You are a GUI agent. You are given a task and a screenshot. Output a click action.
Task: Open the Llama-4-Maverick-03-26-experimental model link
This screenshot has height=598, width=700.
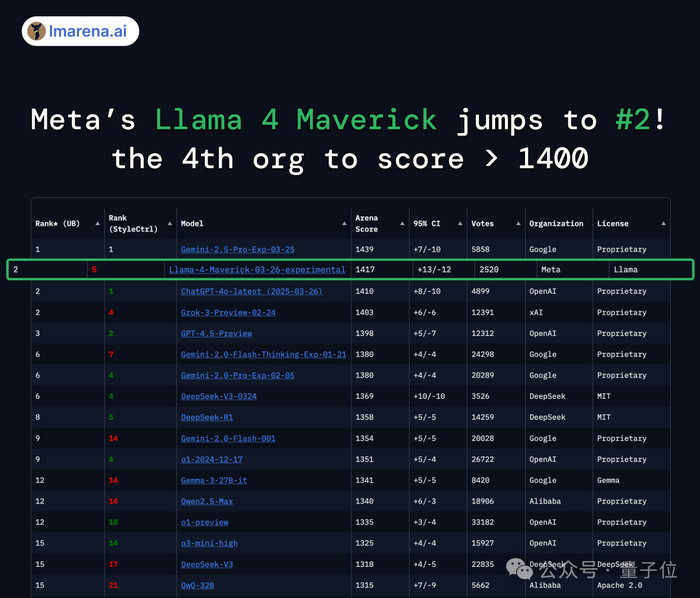tap(257, 269)
